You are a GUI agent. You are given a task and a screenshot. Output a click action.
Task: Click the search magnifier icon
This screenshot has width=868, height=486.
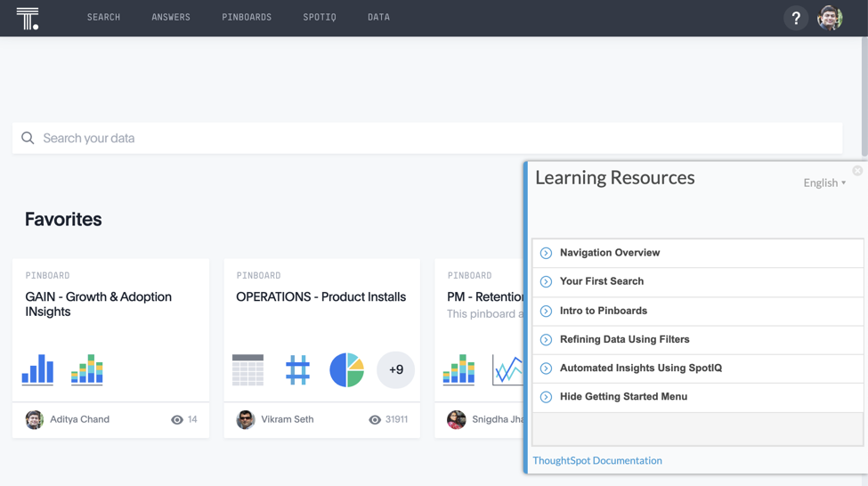pos(28,138)
